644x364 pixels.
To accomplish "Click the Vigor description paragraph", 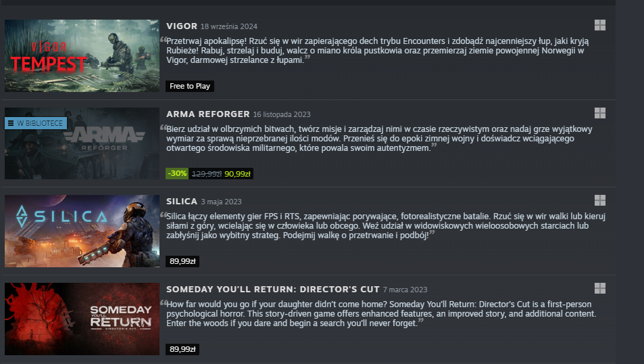I will point(377,51).
